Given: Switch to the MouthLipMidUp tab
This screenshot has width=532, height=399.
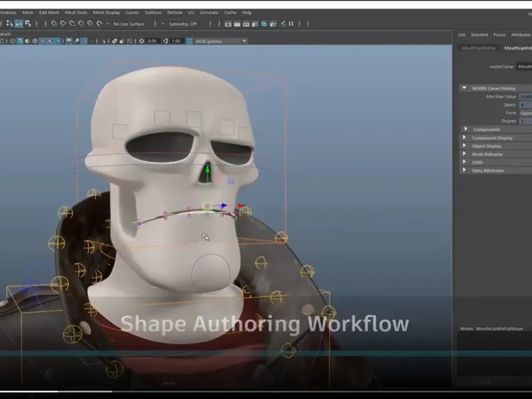Looking at the screenshot, I should 478,48.
